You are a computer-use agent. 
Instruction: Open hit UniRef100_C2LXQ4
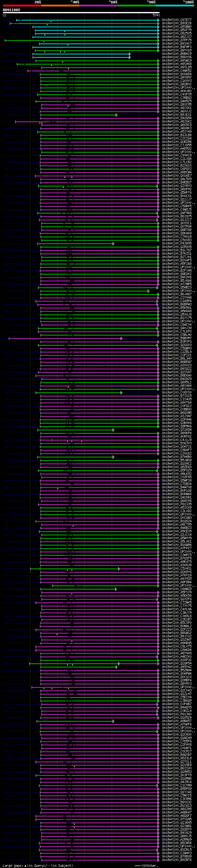(177, 159)
